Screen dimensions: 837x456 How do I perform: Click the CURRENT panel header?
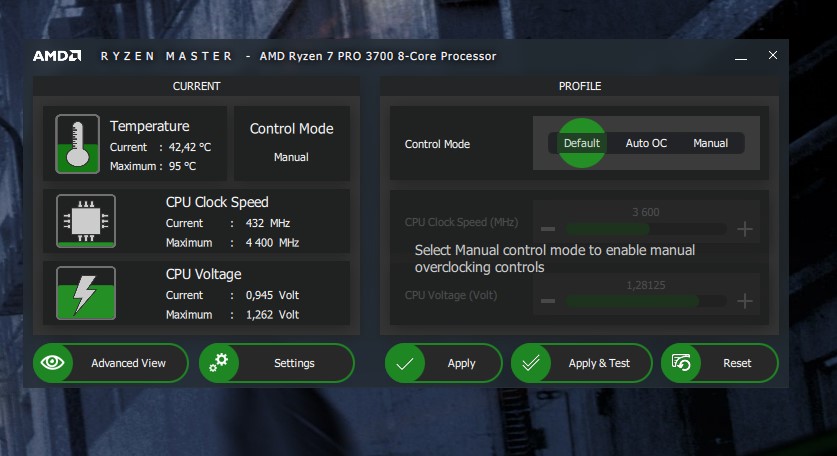[x=196, y=86]
